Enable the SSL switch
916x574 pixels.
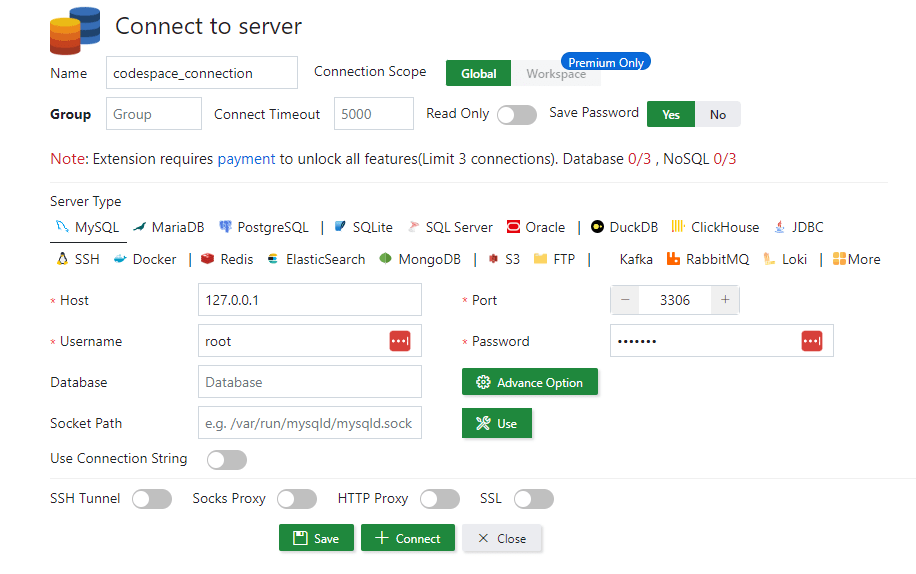534,499
